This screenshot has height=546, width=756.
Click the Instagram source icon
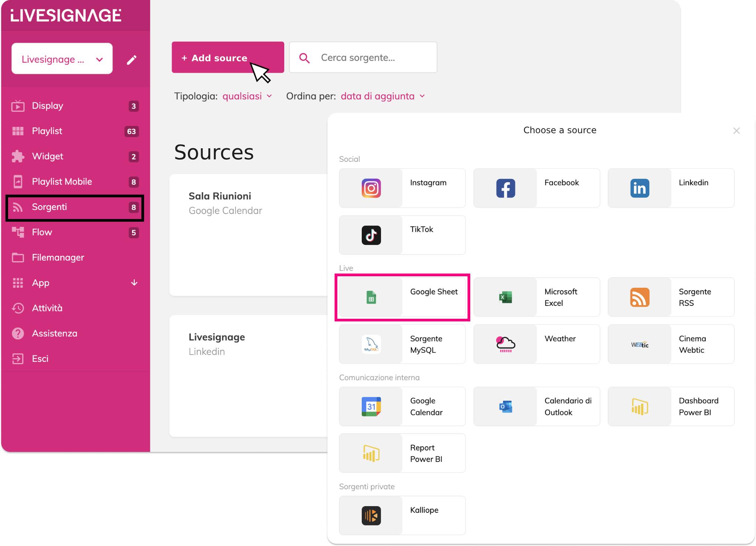coord(371,188)
